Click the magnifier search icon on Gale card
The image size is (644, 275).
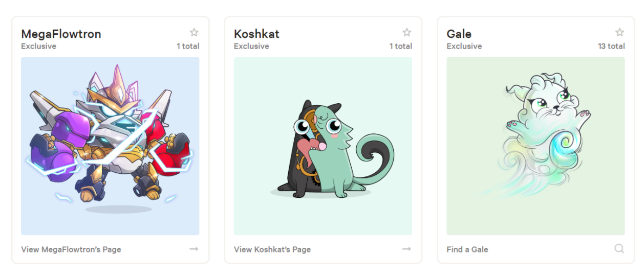(x=619, y=249)
